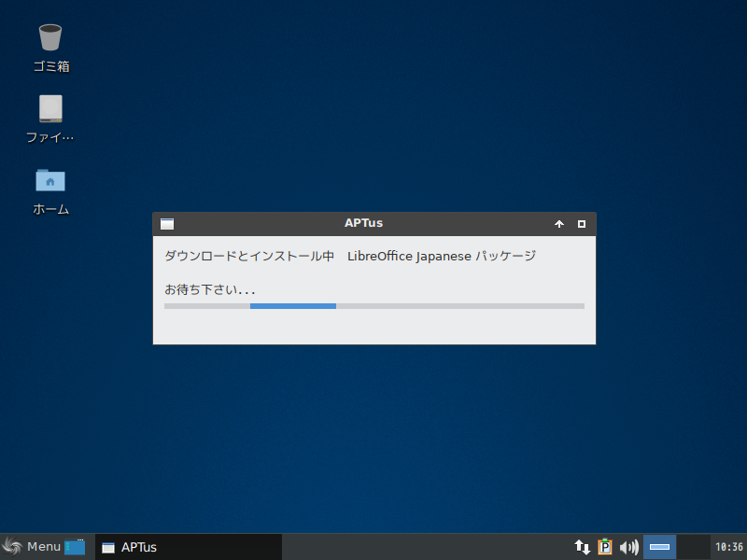Click the 10:36 clock
This screenshot has width=747, height=560.
pyautogui.click(x=729, y=547)
